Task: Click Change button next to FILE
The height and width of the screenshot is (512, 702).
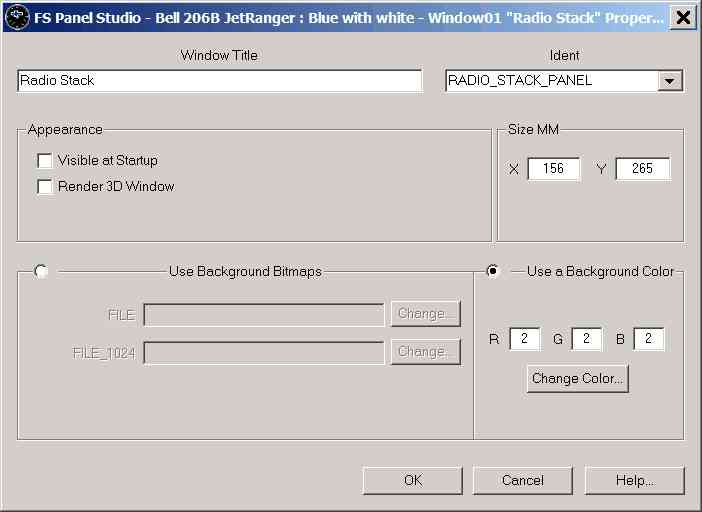Action: tap(426, 314)
